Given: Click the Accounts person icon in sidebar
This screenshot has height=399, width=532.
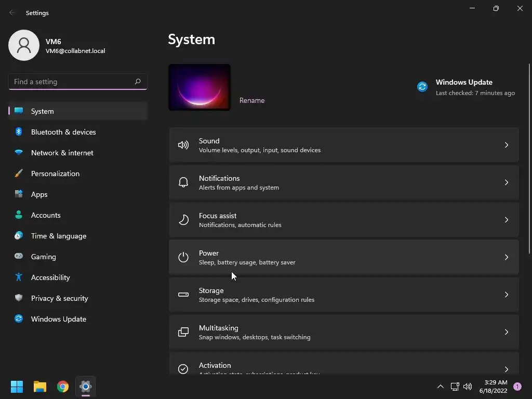Looking at the screenshot, I should pyautogui.click(x=19, y=215).
